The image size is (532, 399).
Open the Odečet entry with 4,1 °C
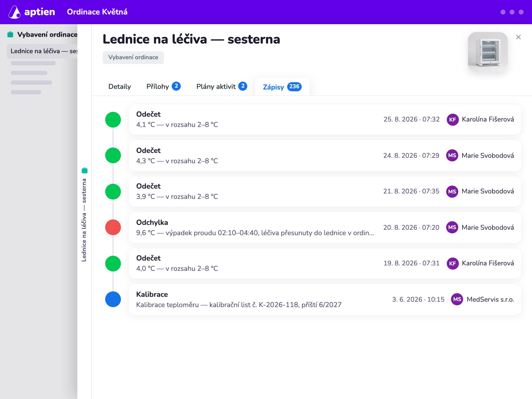point(325,120)
